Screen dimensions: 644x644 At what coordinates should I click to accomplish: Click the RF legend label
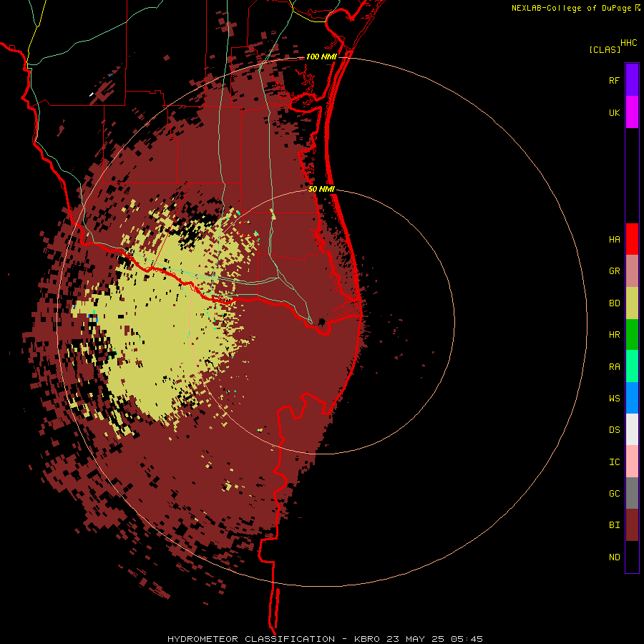(614, 80)
